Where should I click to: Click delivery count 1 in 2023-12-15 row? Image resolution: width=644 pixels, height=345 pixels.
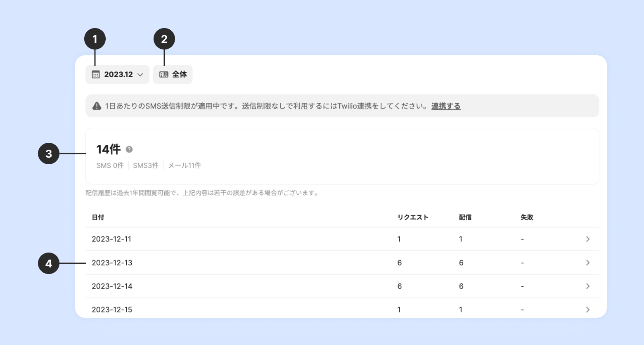461,310
